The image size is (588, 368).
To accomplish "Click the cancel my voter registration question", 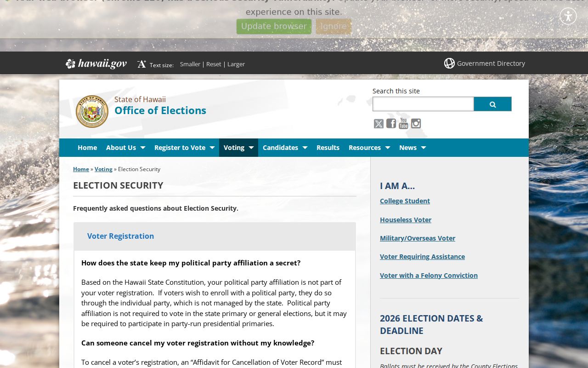I will (x=198, y=343).
